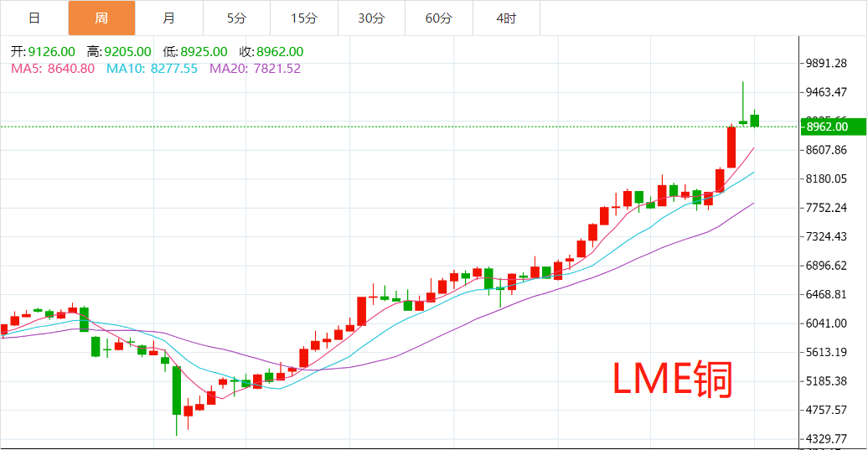Screen dimensions: 868x450
Task: Click the MA5: 8640.80 indicator label
Action: [x=53, y=69]
